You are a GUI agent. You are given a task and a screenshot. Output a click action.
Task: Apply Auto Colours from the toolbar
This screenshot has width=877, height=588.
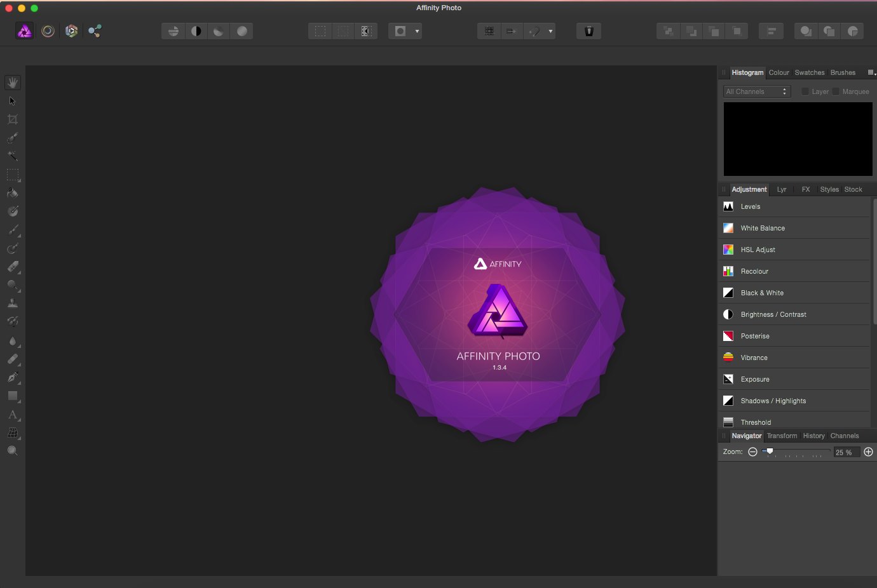tap(219, 31)
